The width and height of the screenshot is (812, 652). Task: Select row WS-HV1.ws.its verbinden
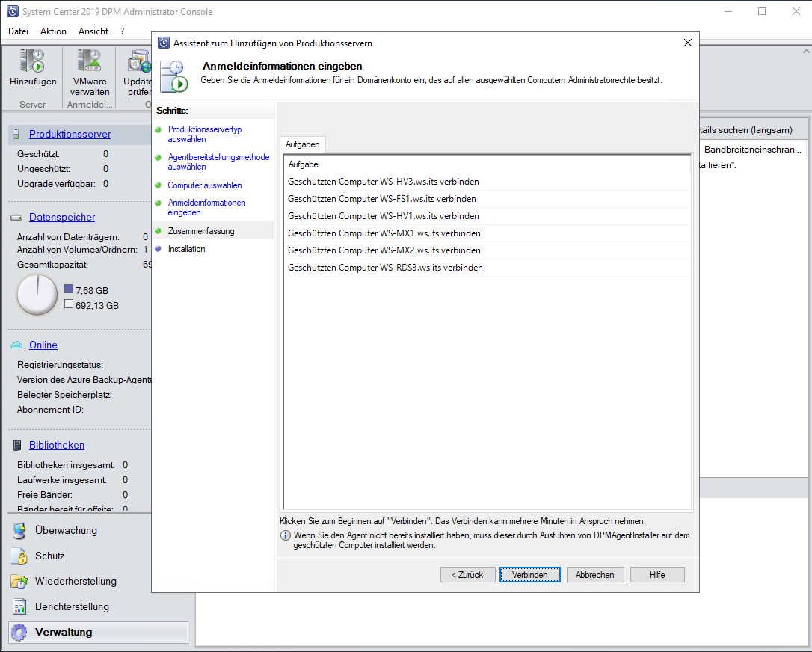pos(487,216)
